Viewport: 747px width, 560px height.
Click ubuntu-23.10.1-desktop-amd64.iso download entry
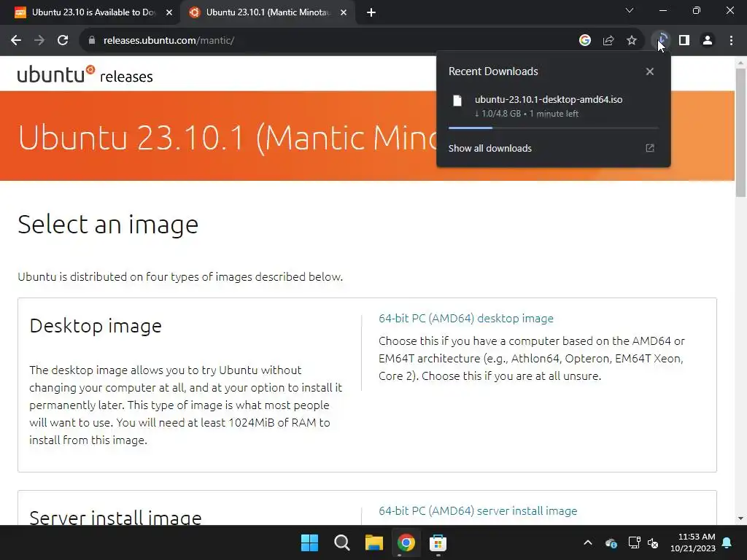[x=553, y=106]
